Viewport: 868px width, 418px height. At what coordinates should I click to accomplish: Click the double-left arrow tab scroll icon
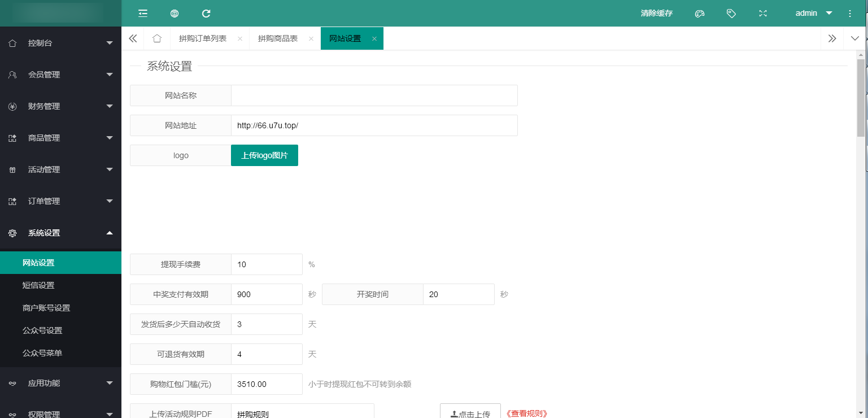pyautogui.click(x=133, y=38)
